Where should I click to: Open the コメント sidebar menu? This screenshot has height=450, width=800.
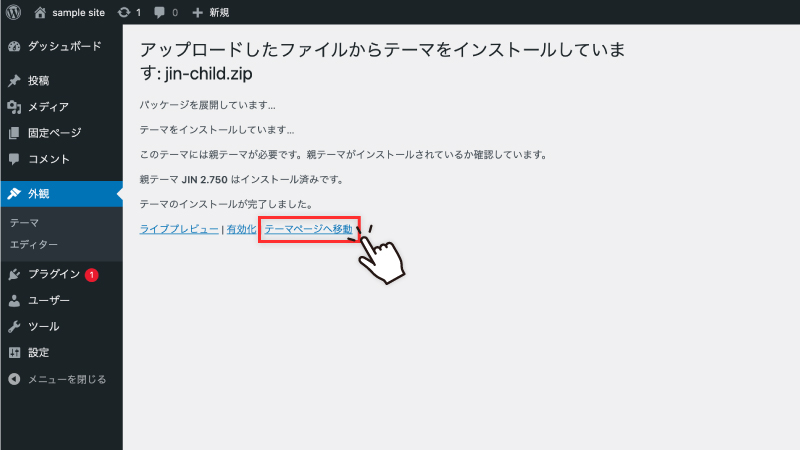[x=61, y=159]
